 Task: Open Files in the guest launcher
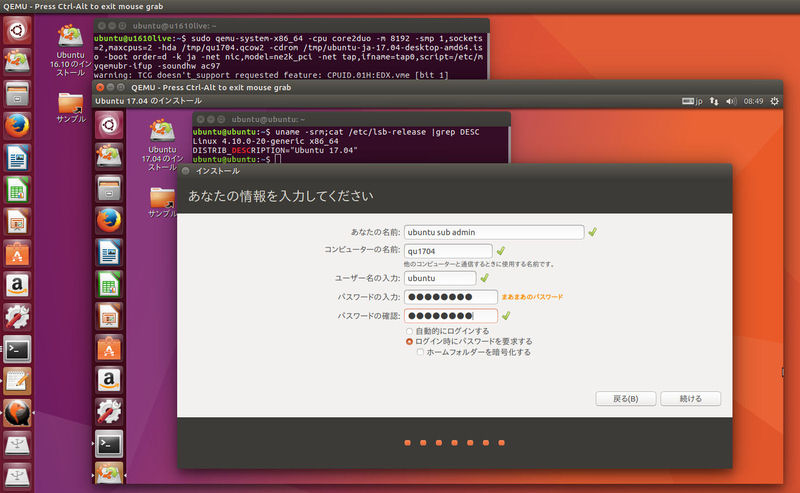(x=109, y=189)
